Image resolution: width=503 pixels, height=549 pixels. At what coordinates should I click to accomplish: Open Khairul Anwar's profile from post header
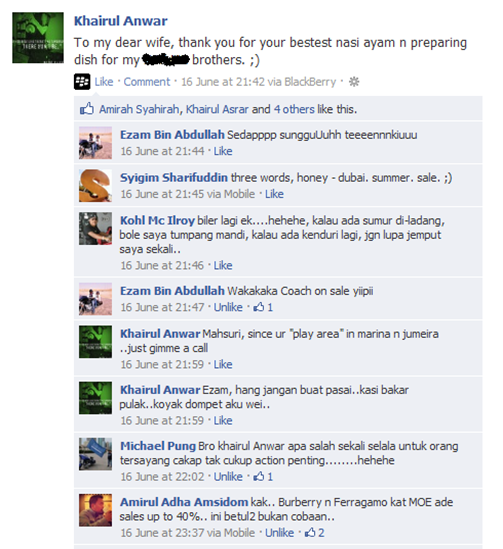[x=120, y=21]
